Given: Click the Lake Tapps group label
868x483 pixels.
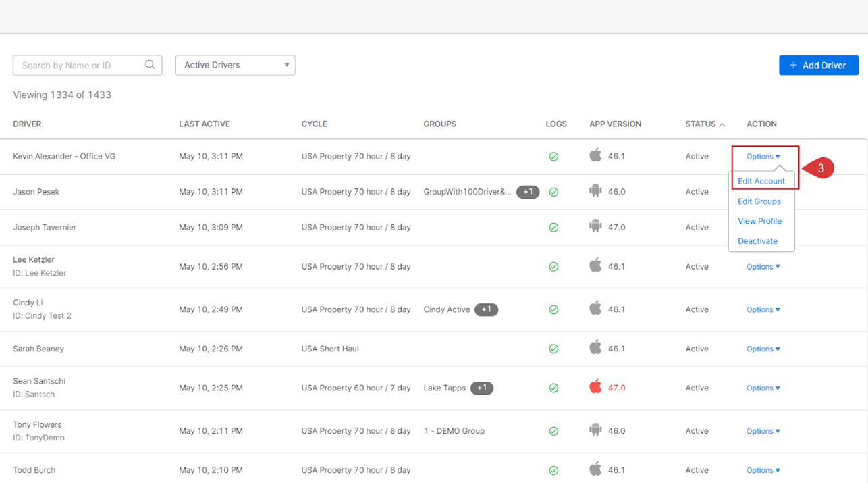Looking at the screenshot, I should 445,388.
